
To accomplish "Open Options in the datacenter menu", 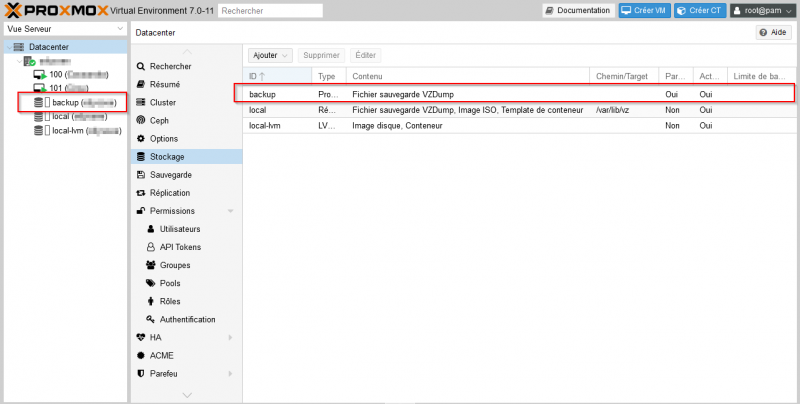I will pyautogui.click(x=164, y=138).
